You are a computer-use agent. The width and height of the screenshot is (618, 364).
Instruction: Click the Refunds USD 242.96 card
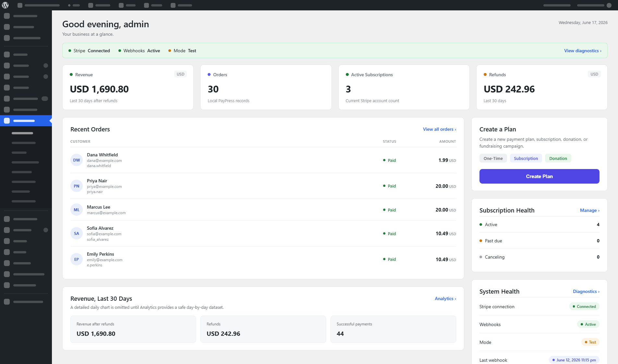(542, 87)
